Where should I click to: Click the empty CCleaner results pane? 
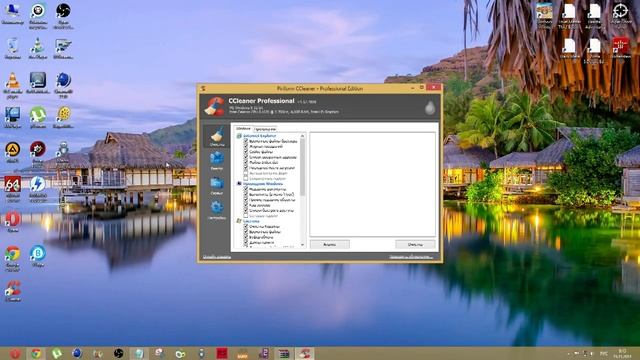click(372, 184)
